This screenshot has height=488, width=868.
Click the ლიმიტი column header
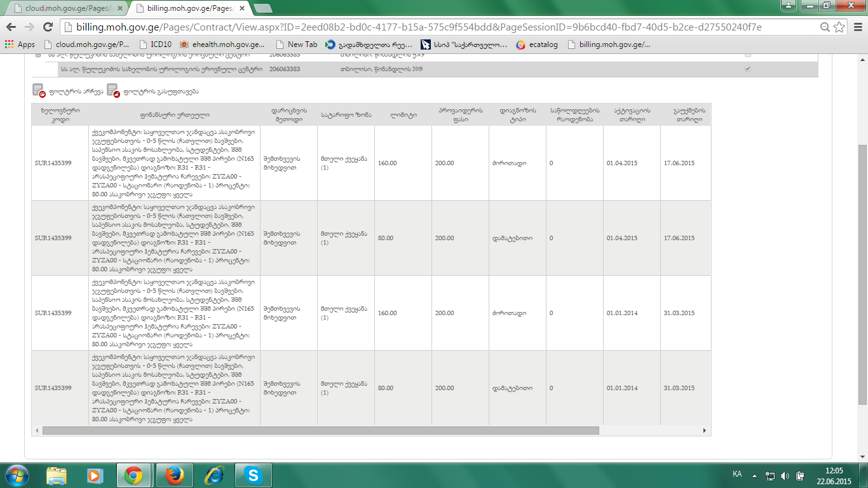coord(403,115)
